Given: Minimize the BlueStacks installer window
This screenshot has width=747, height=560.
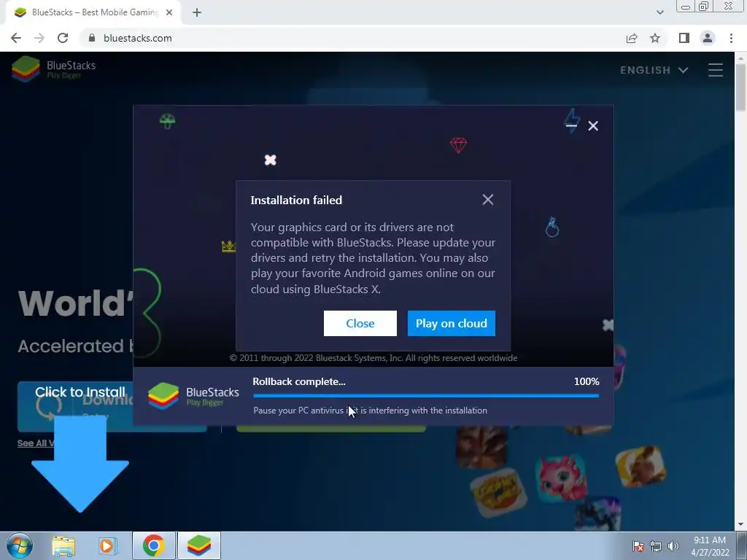Looking at the screenshot, I should [x=571, y=125].
